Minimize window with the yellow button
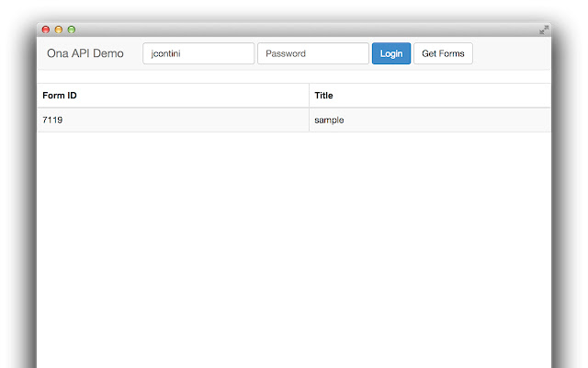This screenshot has width=588, height=368. (59, 29)
